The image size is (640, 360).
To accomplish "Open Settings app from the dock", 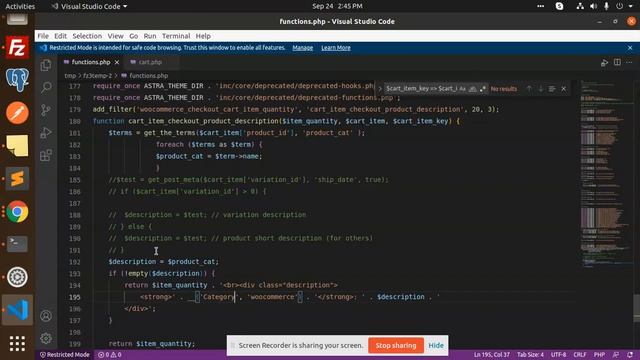I will coord(17,277).
